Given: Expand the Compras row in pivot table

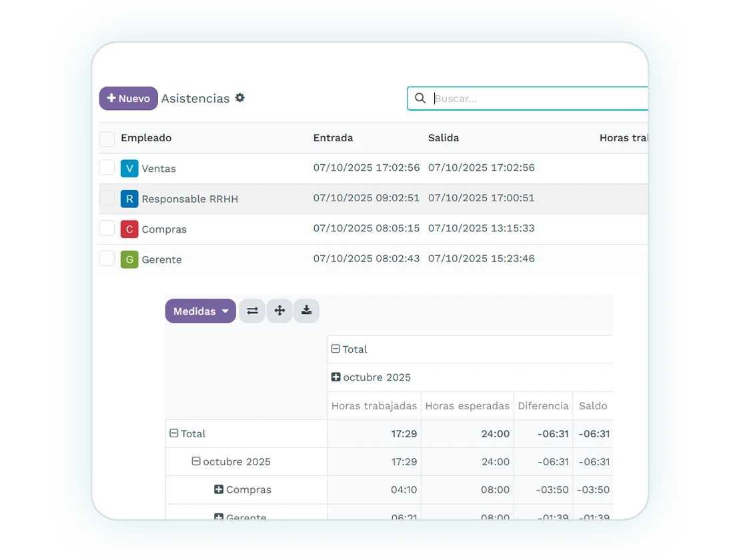Looking at the screenshot, I should pos(219,489).
